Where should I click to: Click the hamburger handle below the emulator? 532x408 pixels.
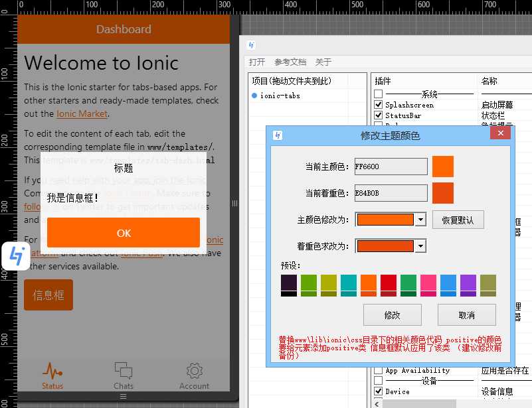coord(124,396)
